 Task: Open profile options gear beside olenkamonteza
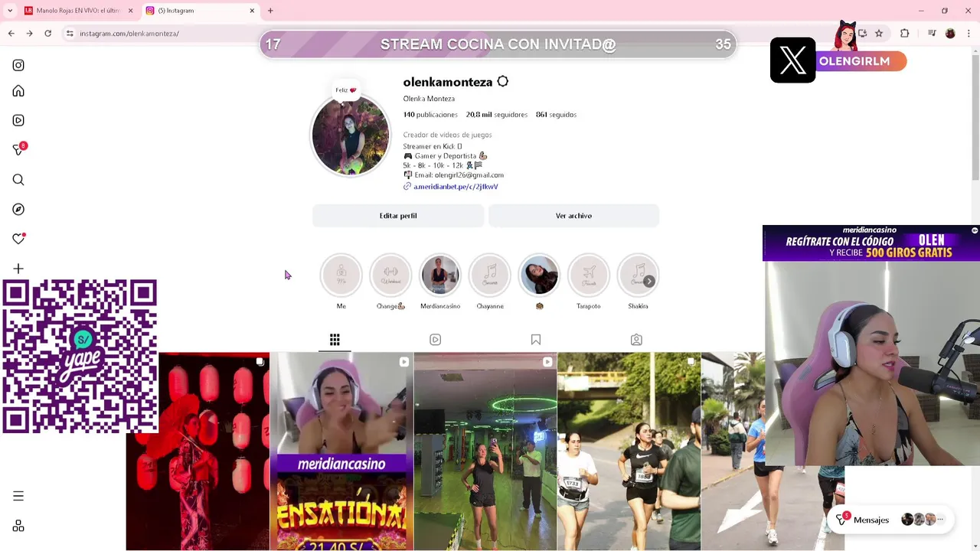pos(503,81)
